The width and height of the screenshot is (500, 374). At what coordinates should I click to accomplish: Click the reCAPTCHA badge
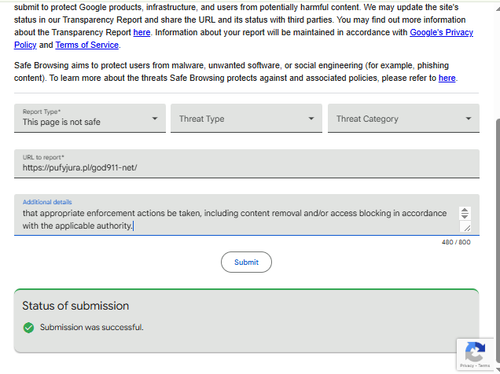(x=475, y=354)
